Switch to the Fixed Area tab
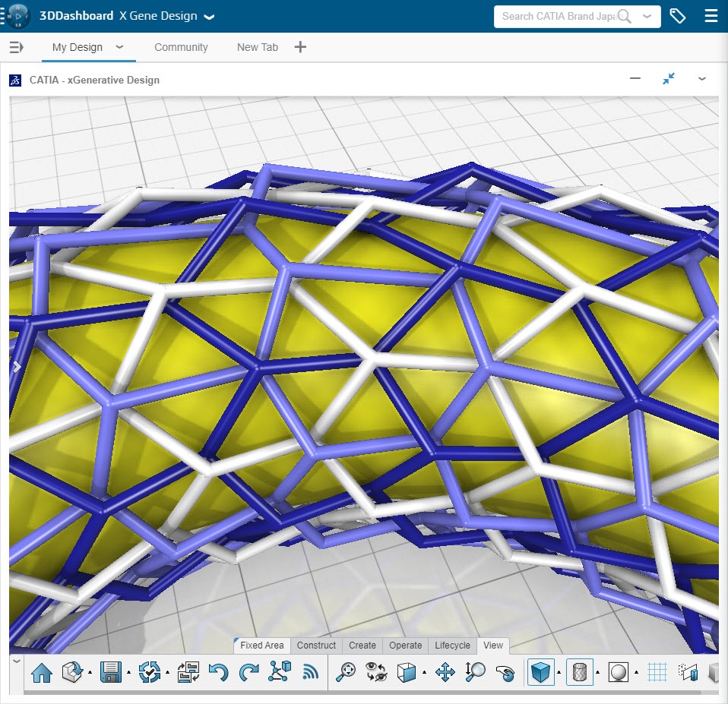The image size is (728, 704). pos(262,645)
